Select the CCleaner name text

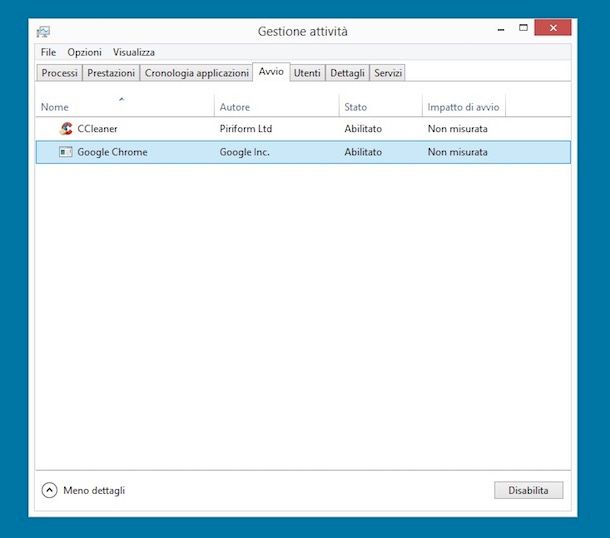[97, 129]
